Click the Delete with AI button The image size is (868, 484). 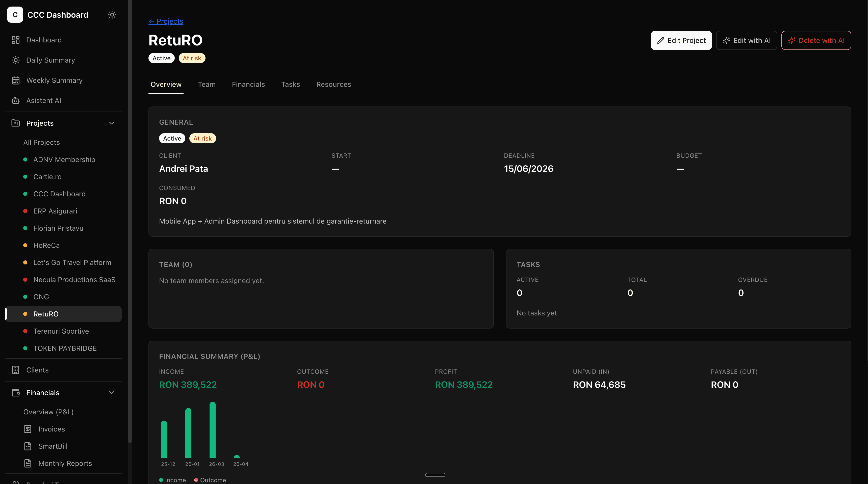click(x=816, y=40)
